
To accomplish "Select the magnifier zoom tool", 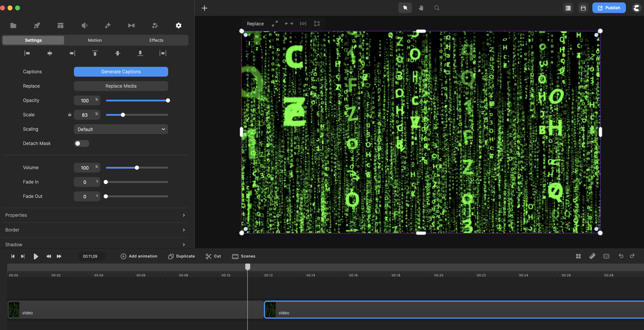I will 437,8.
